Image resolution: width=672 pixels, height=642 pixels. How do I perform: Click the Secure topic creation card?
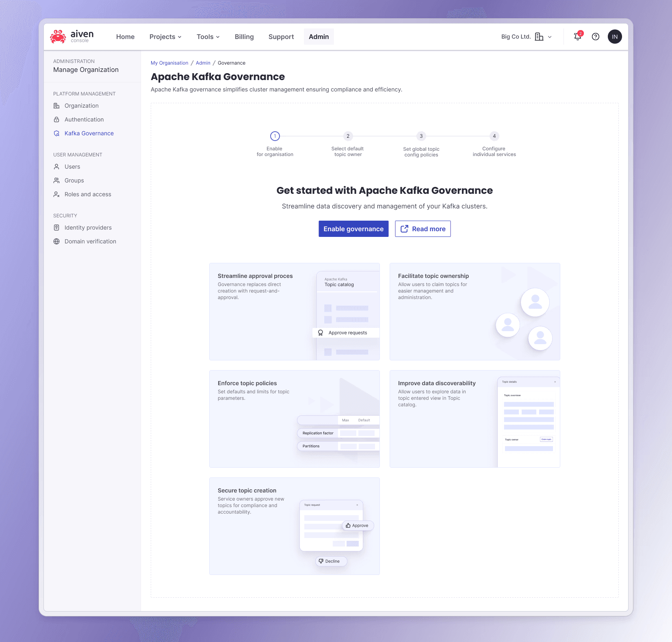295,526
